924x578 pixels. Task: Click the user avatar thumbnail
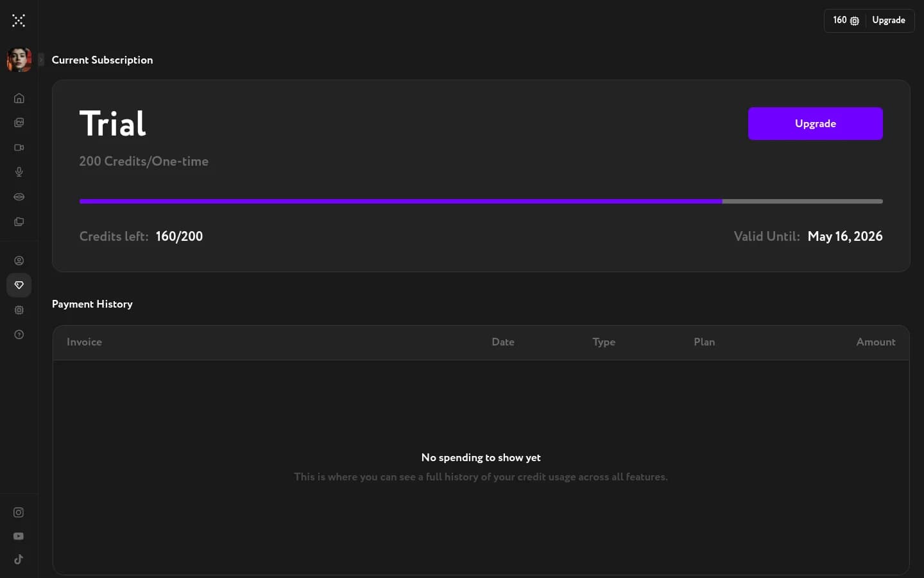19,60
